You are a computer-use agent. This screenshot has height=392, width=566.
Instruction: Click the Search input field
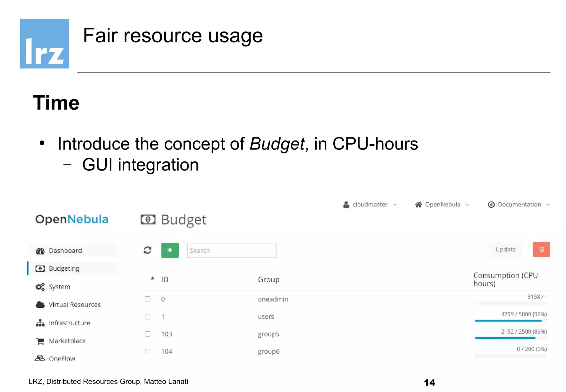click(232, 250)
